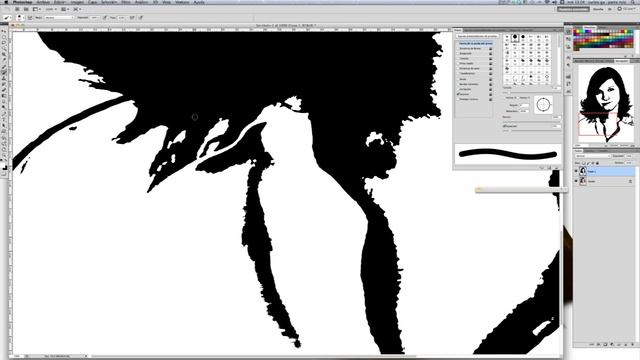Toggle lock icon beside Textura
Screen dimensions: 640x360
[491, 58]
